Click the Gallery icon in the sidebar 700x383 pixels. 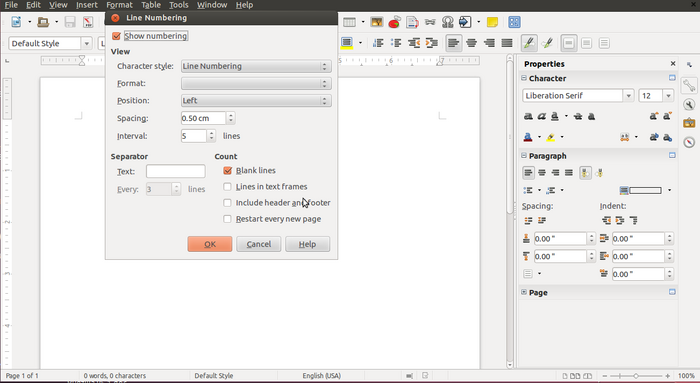[689, 123]
